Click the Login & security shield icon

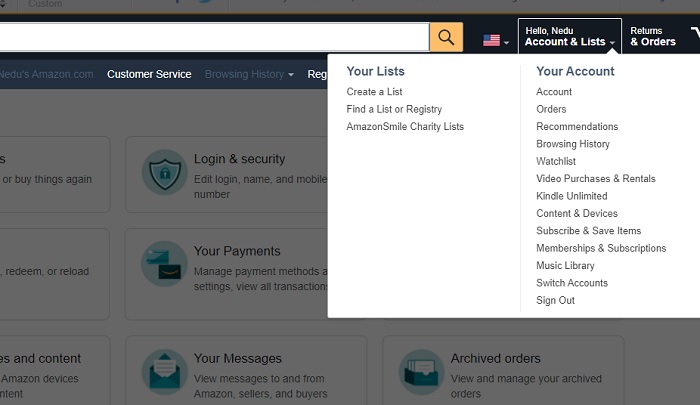165,172
